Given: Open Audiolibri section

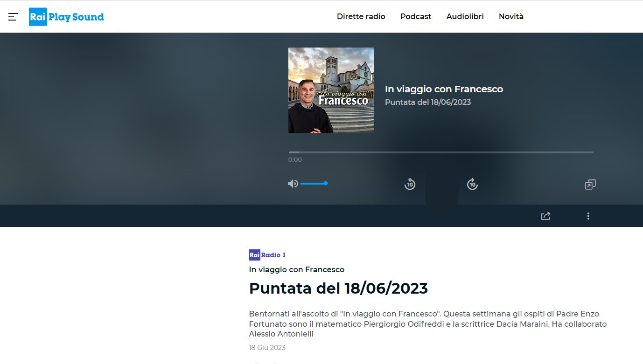Looking at the screenshot, I should [465, 16].
